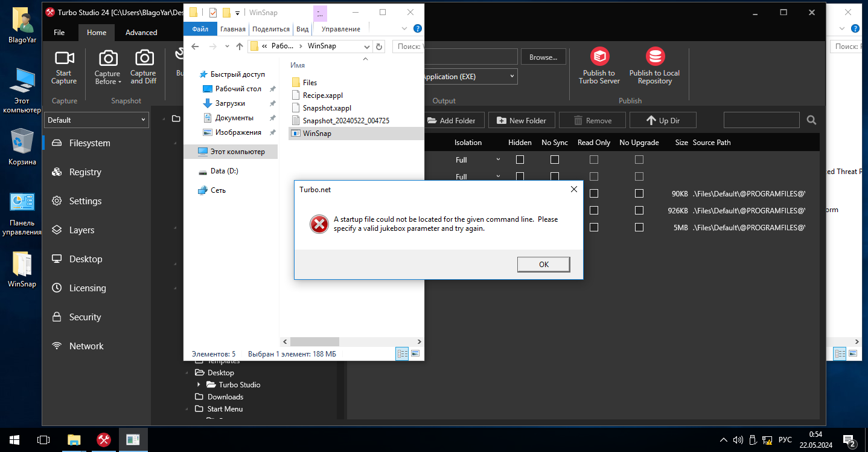Open the Windows Start menu

(x=14, y=439)
